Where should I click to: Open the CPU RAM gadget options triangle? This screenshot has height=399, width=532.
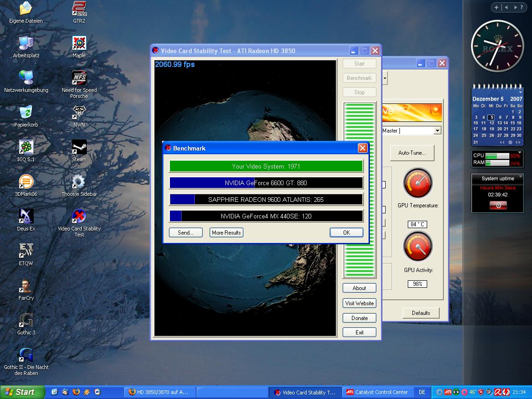point(520,152)
